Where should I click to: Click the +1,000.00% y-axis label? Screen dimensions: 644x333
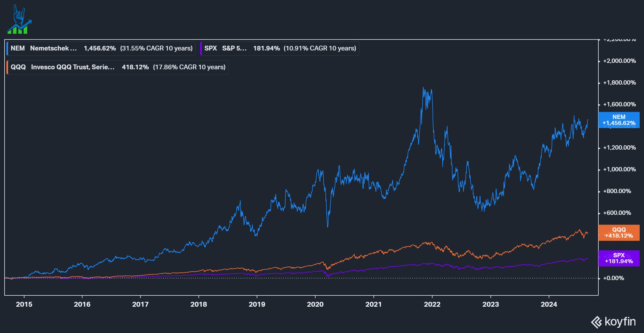pos(619,169)
